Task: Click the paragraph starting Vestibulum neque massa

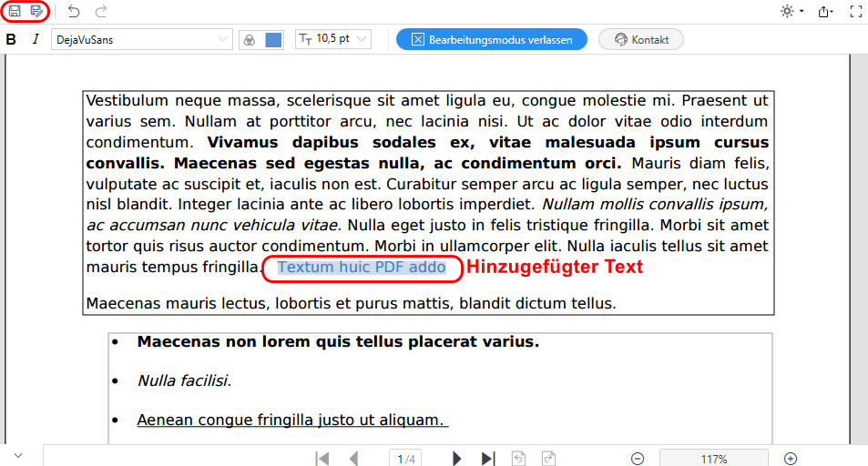Action: (427, 184)
